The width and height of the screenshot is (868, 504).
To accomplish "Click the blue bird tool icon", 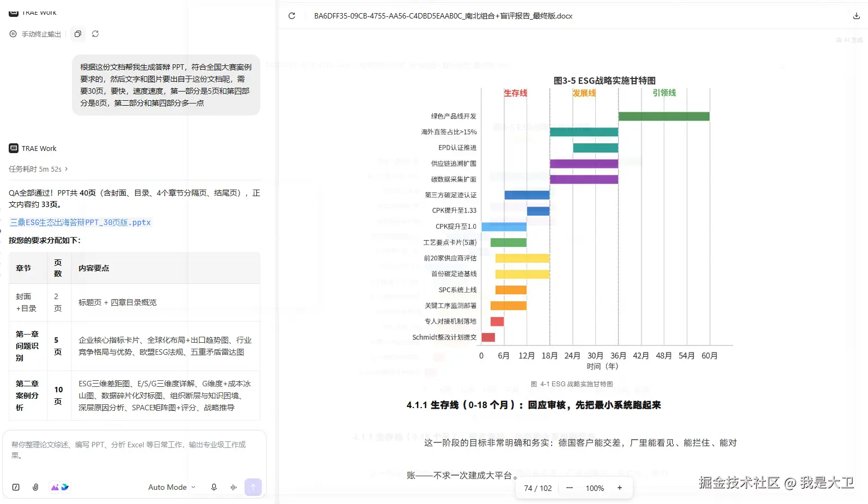I will click(65, 487).
